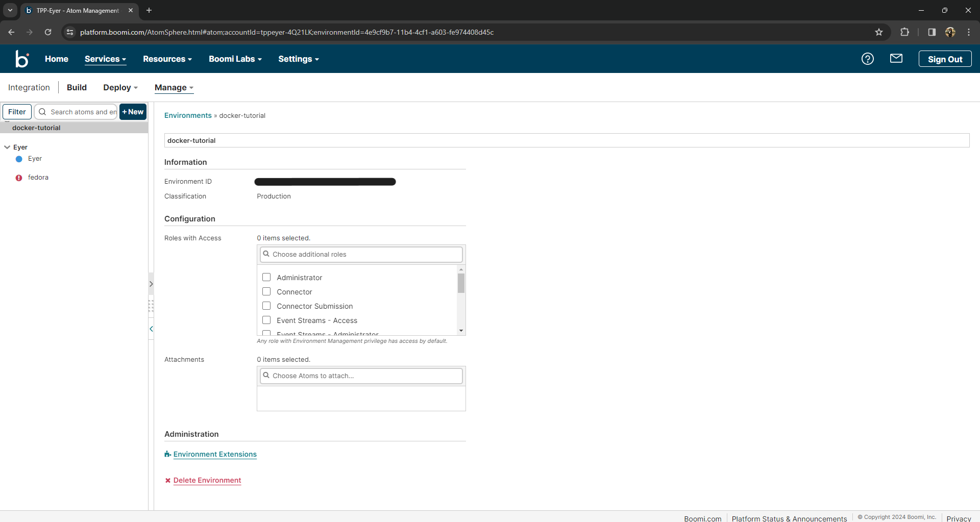
Task: Select docker-tutorial in the environment list
Action: (74, 128)
